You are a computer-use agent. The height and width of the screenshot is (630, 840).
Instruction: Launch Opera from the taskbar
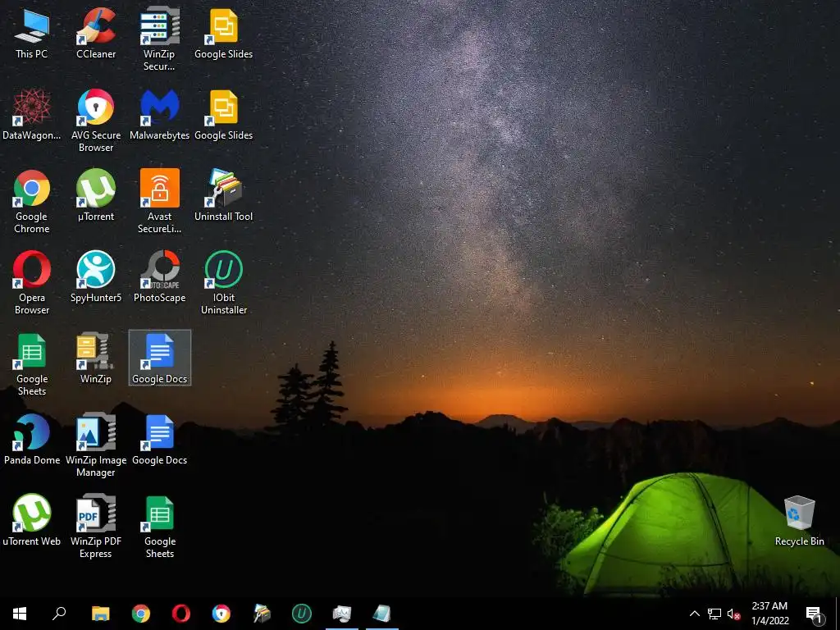pos(181,614)
